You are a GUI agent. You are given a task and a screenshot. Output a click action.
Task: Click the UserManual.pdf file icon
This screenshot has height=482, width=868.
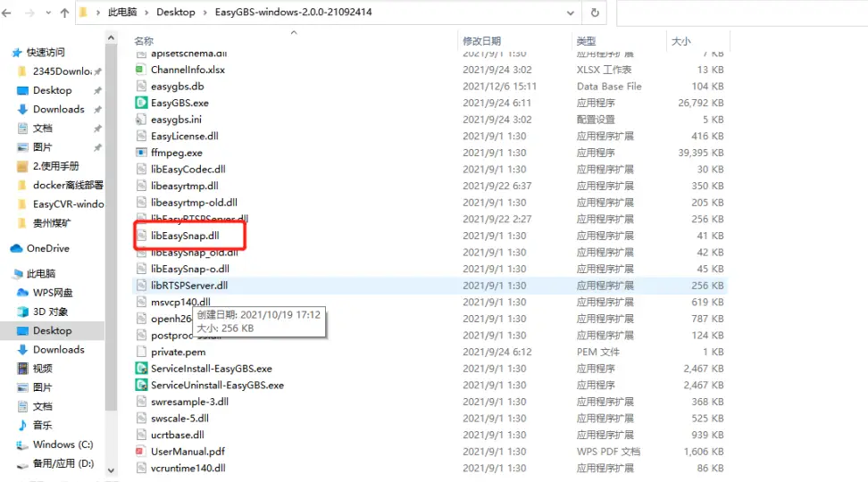[x=141, y=452]
